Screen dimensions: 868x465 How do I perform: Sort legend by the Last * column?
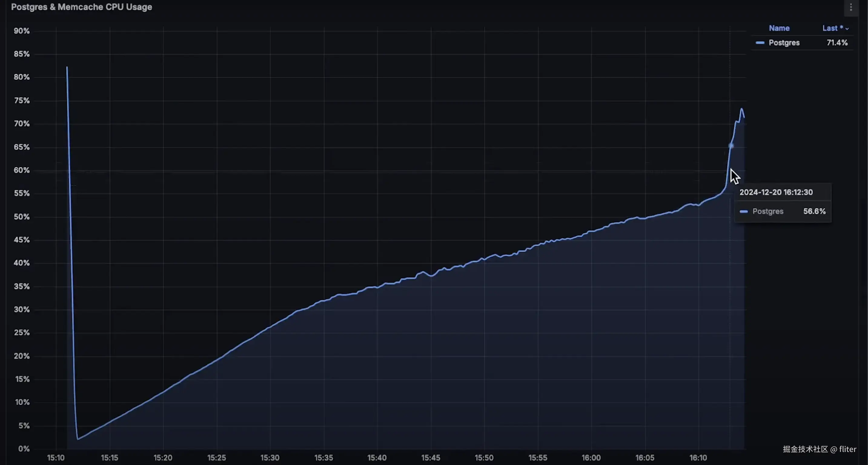pos(832,28)
